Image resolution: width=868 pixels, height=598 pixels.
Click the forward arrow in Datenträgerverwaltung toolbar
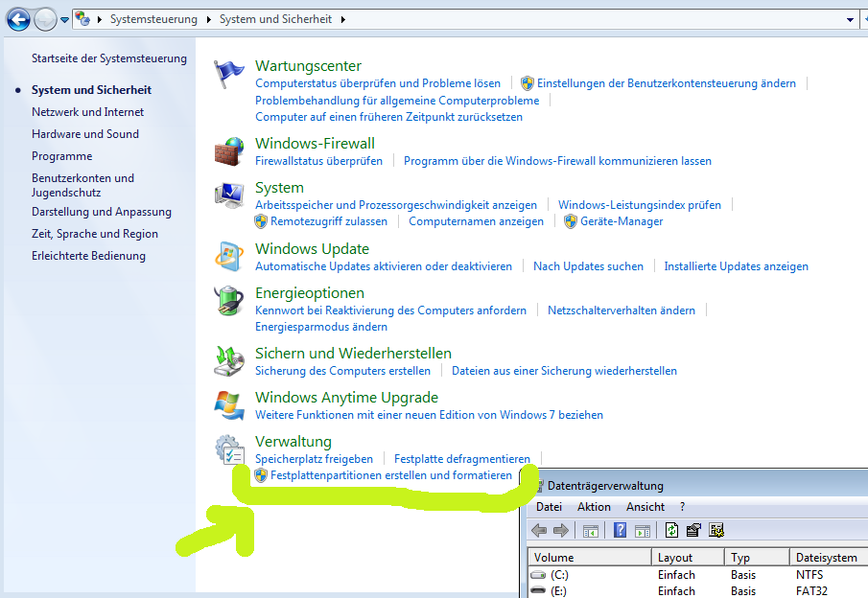click(x=561, y=531)
